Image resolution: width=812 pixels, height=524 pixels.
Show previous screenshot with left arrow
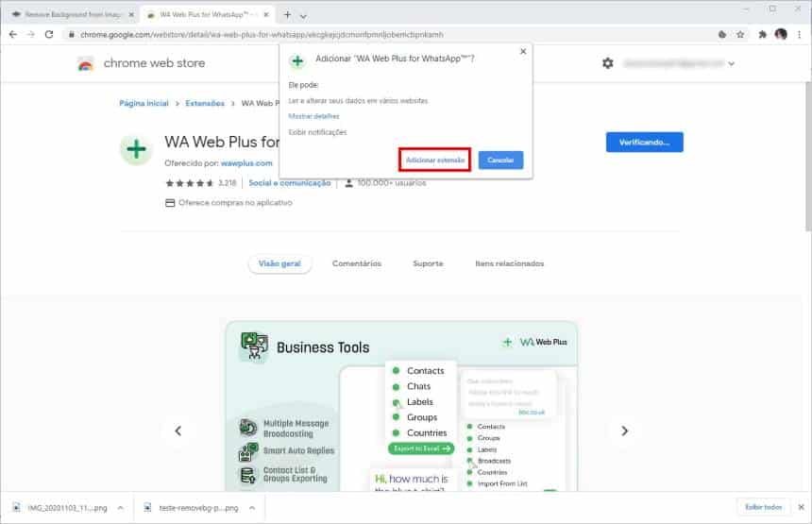tap(178, 431)
